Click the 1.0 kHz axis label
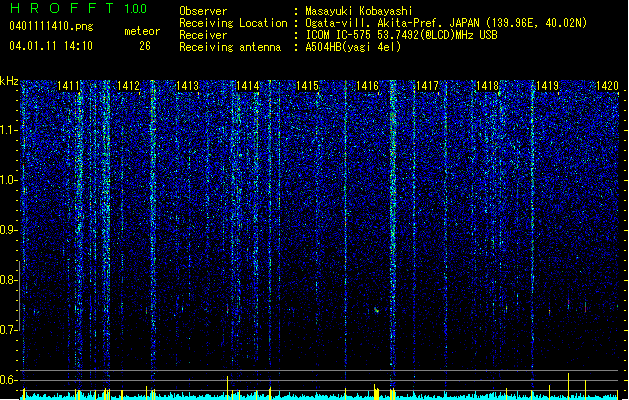 coord(9,180)
